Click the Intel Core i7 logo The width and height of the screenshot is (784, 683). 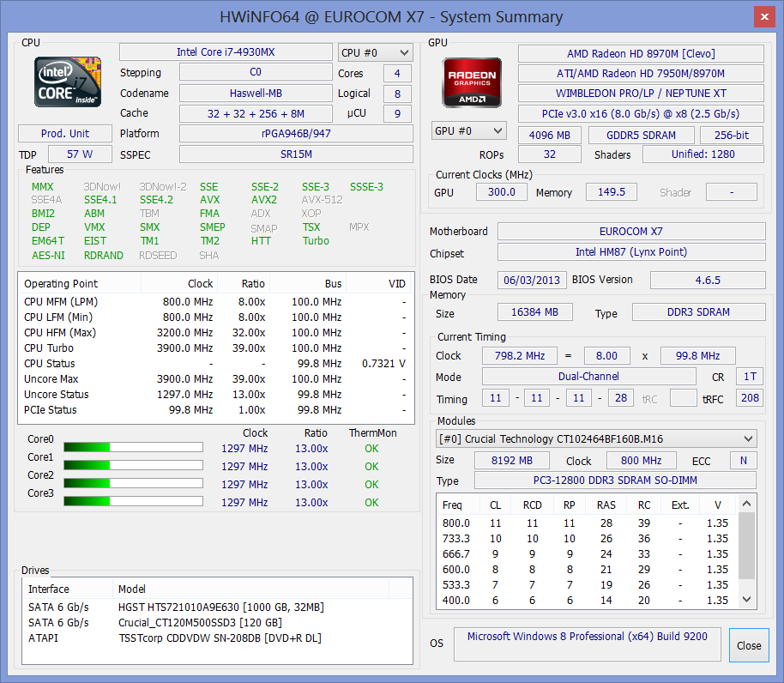pos(68,82)
